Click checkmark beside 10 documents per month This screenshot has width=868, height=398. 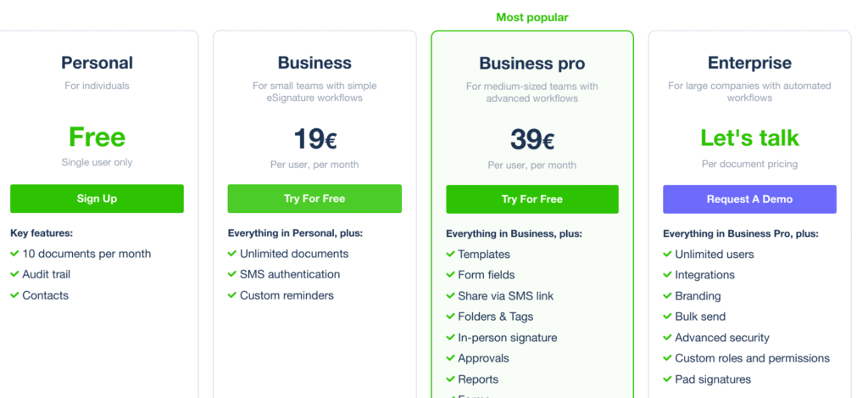tap(14, 254)
